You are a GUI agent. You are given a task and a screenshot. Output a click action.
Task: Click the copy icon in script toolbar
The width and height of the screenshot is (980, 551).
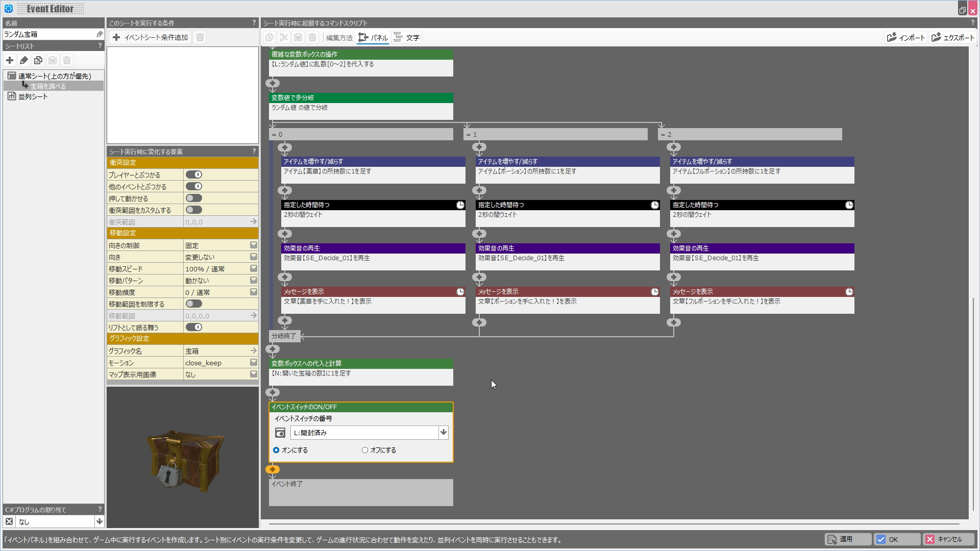[x=269, y=37]
